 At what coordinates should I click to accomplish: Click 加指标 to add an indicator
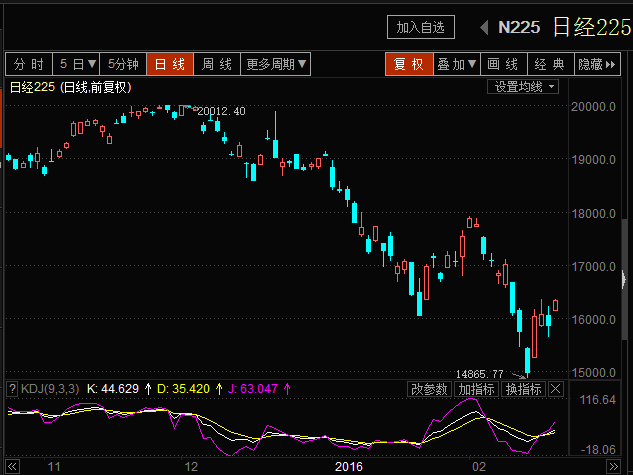(x=476, y=389)
